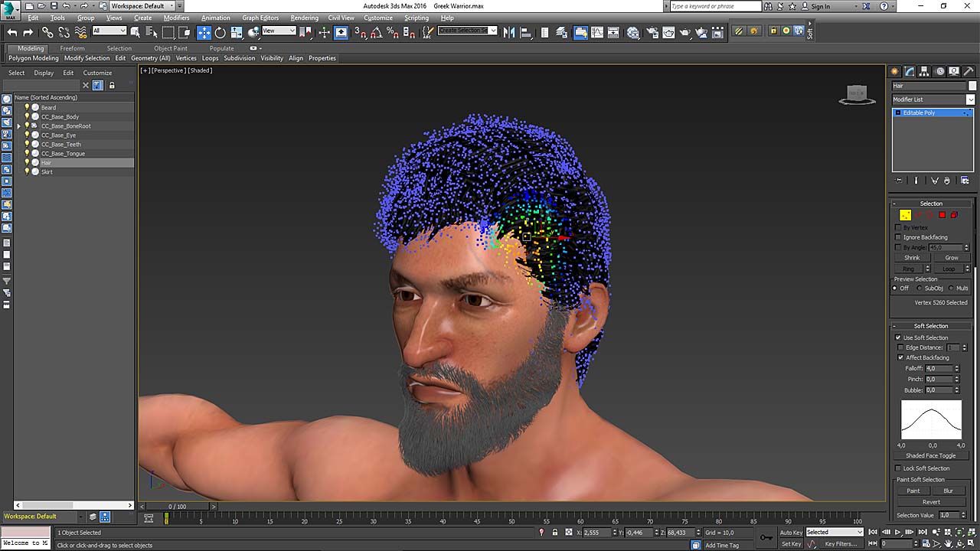
Task: Activate Select and Rotate tool
Action: 220,32
